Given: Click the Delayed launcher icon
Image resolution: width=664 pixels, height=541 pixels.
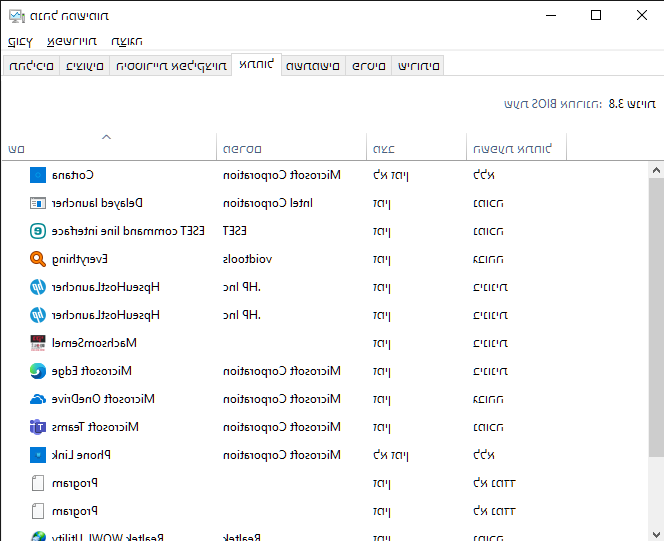Looking at the screenshot, I should click(38, 203).
